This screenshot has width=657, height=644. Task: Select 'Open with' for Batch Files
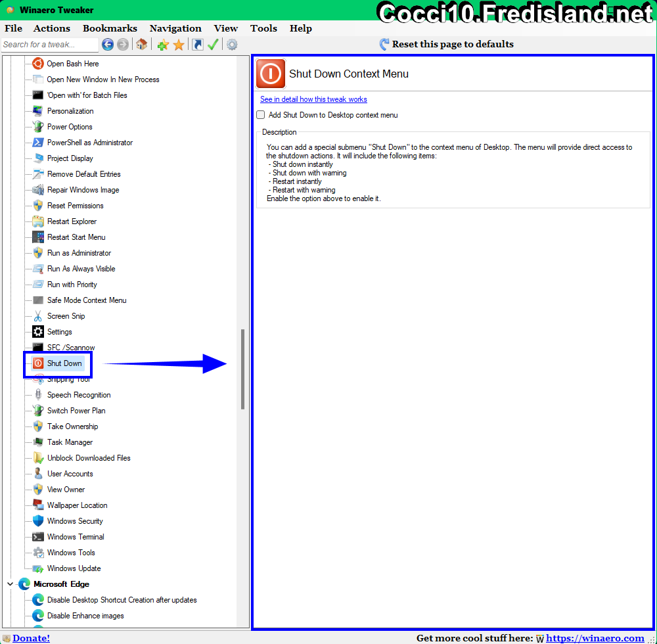click(x=87, y=95)
